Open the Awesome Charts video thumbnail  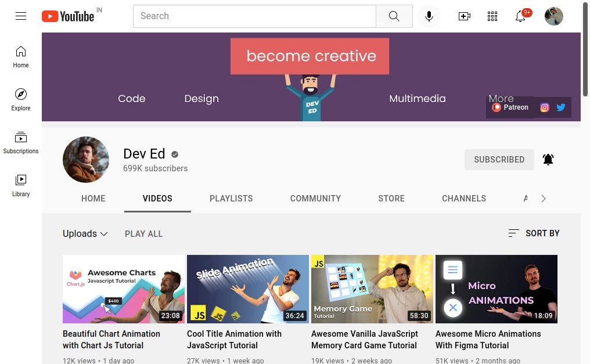[x=124, y=289]
